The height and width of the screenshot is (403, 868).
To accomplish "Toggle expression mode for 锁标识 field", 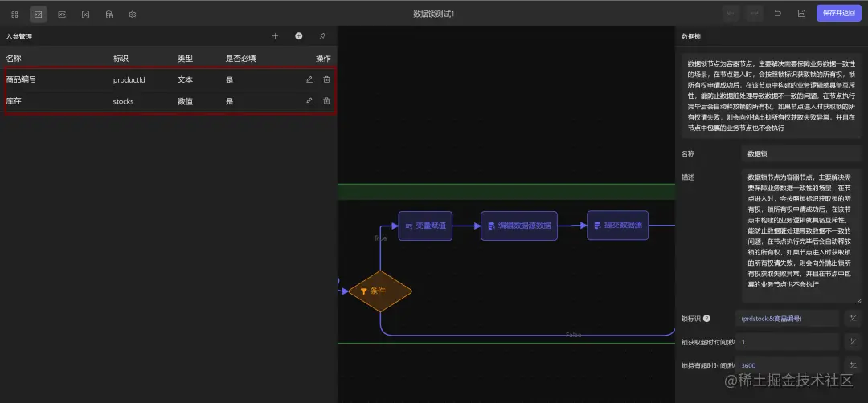I will point(853,319).
